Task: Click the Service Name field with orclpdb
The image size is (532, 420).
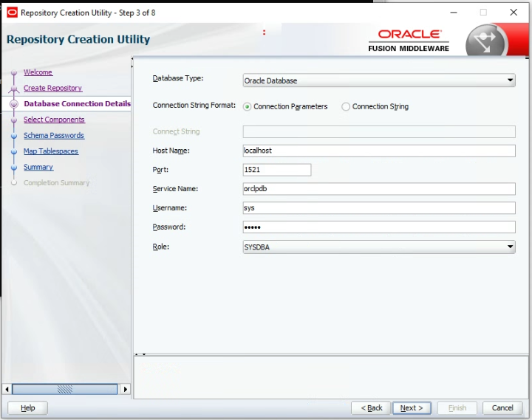Action: pyautogui.click(x=379, y=189)
